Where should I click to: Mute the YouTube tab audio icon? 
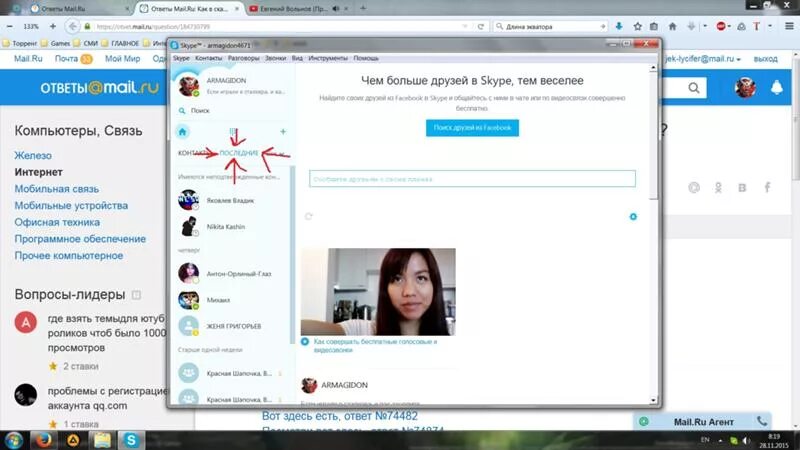coord(336,9)
